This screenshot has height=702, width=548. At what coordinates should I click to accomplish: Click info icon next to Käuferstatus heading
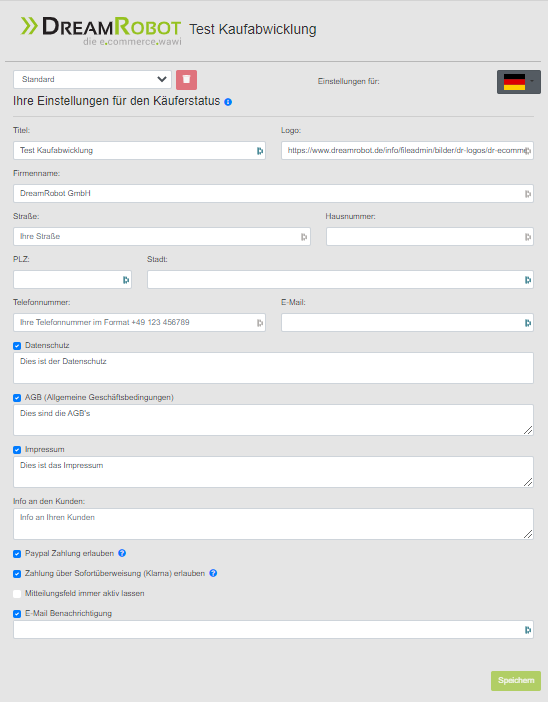point(228,102)
